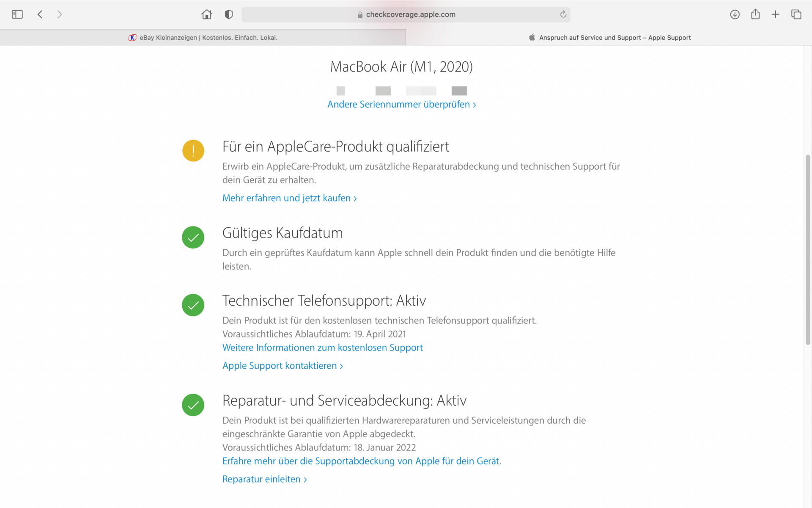The height and width of the screenshot is (508, 812).
Task: Click the expiry date text 19. April 2021
Action: [380, 334]
